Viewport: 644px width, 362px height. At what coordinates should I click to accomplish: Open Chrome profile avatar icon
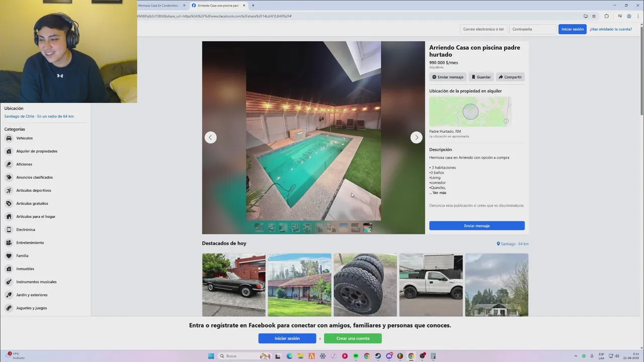pos(629,16)
